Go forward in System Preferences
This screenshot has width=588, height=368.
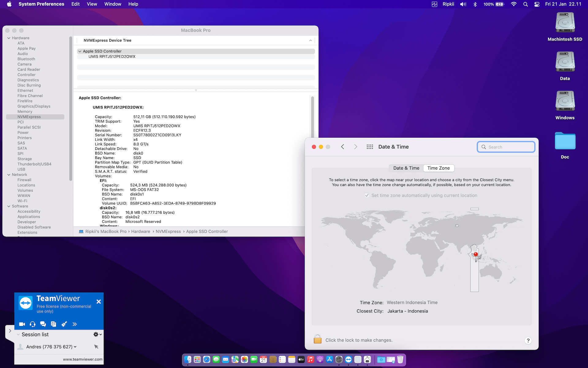coord(356,147)
